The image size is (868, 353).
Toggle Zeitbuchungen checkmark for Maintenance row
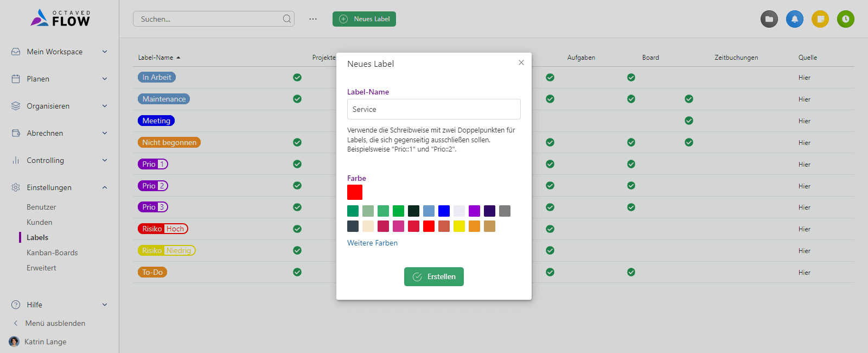[x=688, y=99]
